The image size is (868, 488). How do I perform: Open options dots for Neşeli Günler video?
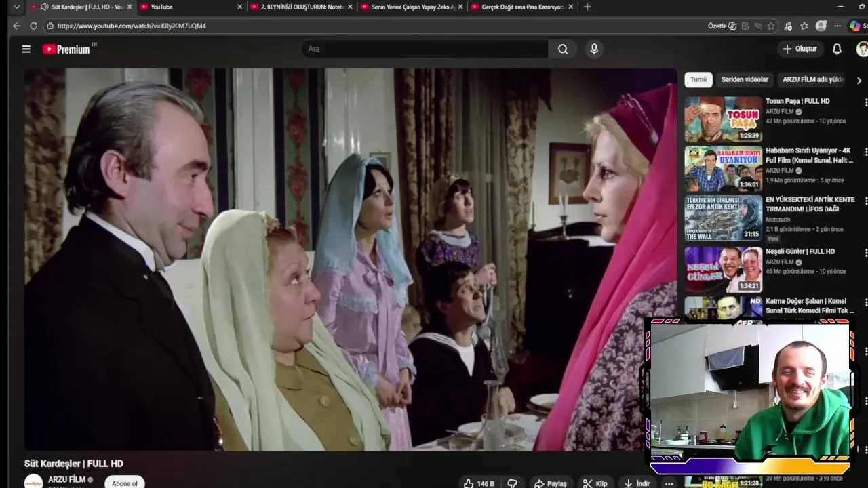865,253
